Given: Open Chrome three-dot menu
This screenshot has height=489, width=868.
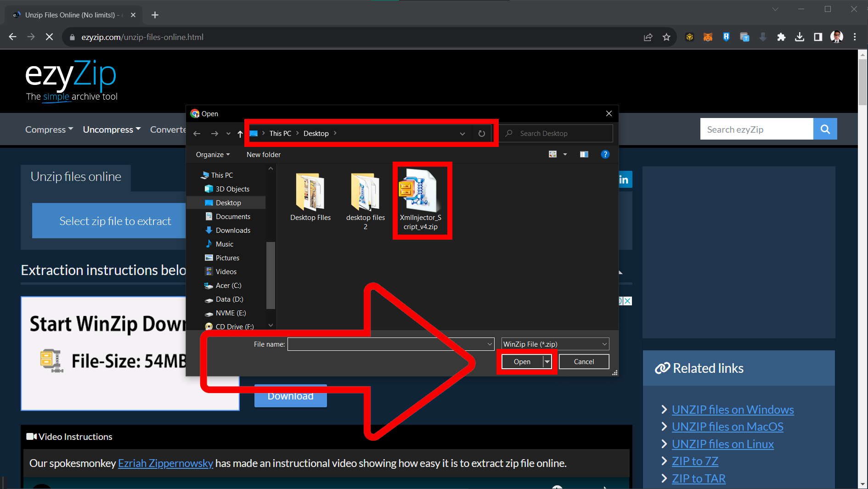Looking at the screenshot, I should [x=855, y=37].
